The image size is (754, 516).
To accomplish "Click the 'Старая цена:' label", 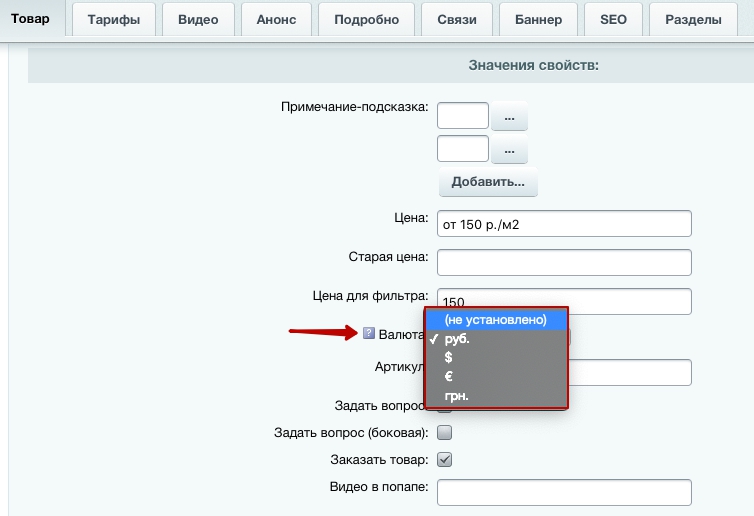I will 388,257.
